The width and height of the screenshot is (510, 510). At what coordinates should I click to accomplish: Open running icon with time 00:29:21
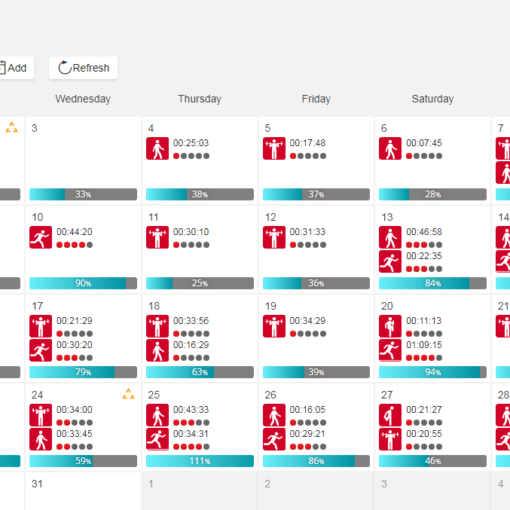pyautogui.click(x=274, y=439)
